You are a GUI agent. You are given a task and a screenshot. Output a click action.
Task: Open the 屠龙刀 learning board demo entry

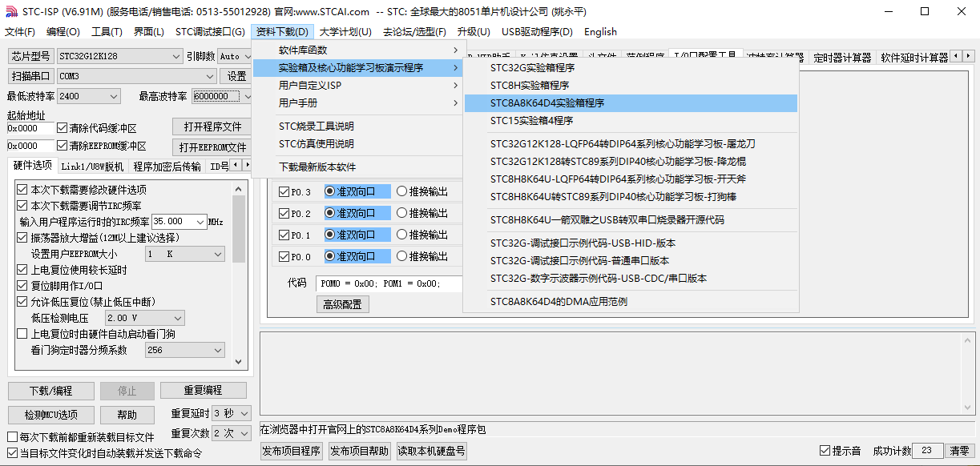click(x=631, y=144)
